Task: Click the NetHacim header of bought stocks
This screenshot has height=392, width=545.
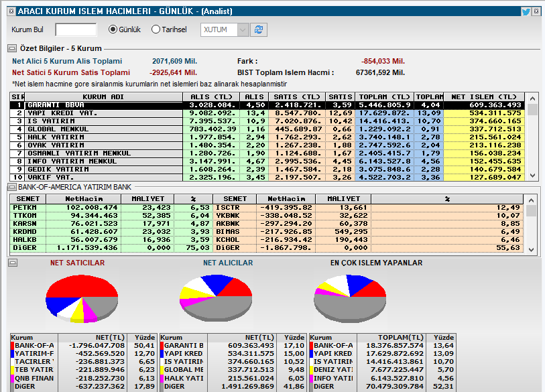Action: [83, 199]
